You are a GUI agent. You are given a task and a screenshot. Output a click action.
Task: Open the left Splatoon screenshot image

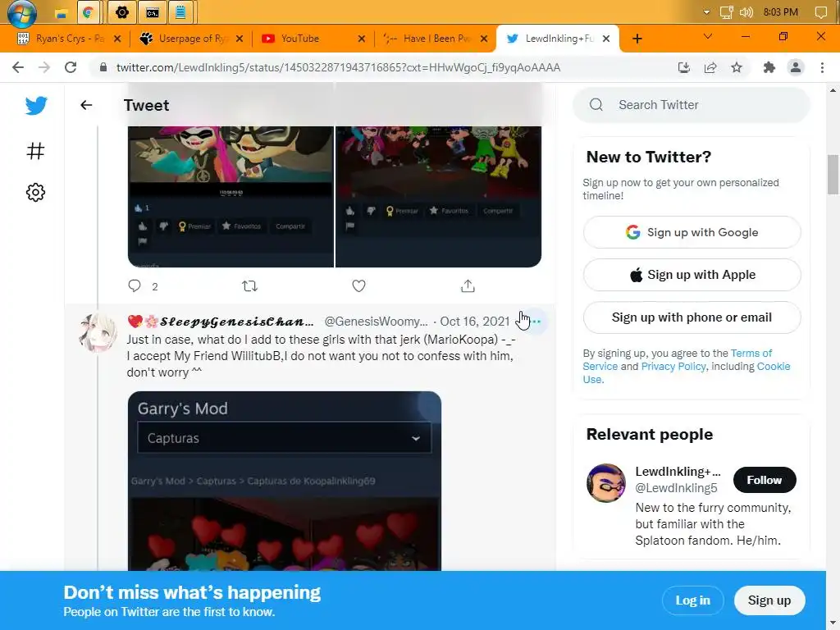[x=231, y=197]
